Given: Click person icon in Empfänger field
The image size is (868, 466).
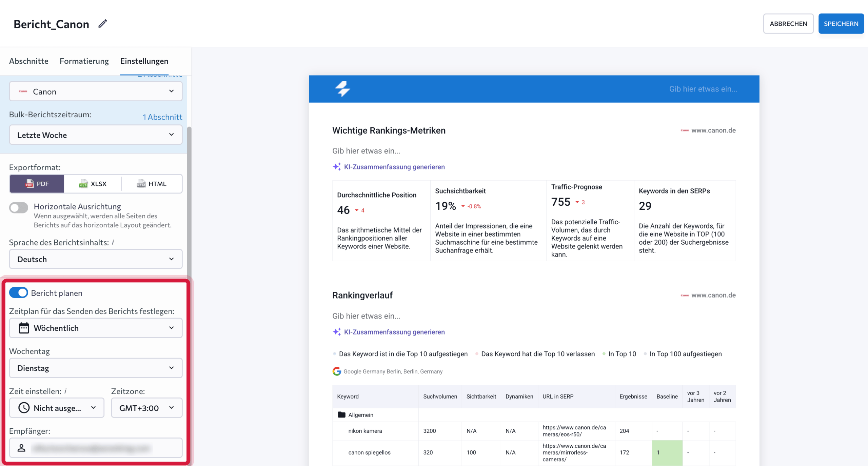Looking at the screenshot, I should tap(21, 448).
